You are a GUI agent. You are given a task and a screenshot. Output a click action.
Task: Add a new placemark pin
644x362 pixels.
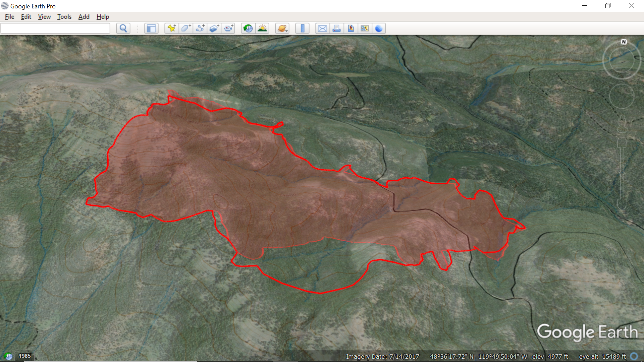[x=172, y=28]
